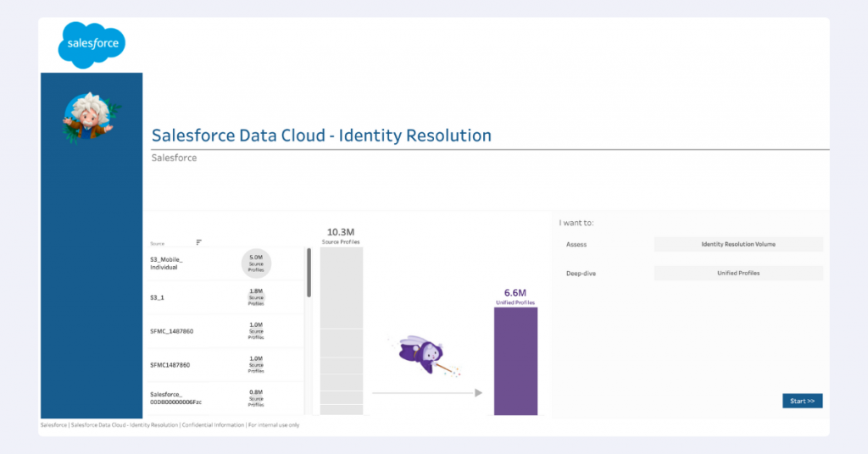
Task: Click the gray Source Profiles stacked bar
Action: pos(342,330)
